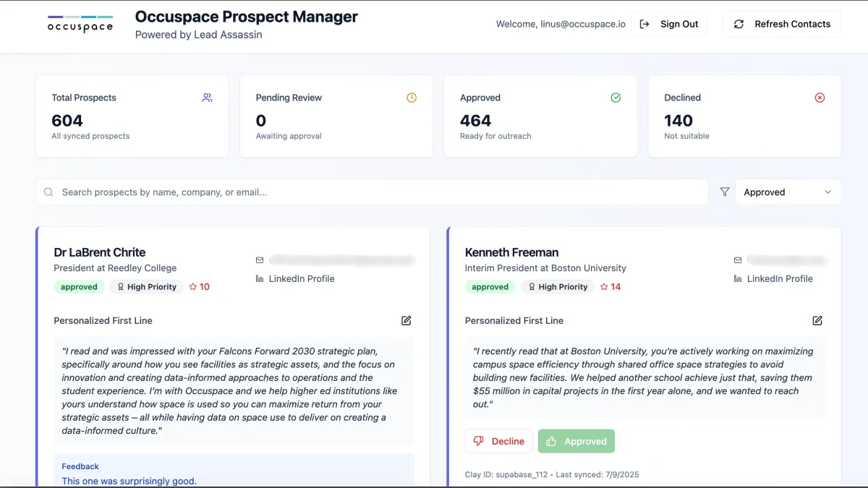Click "This one was surprisingly good." feedback
This screenshot has width=868, height=488.
tap(129, 481)
